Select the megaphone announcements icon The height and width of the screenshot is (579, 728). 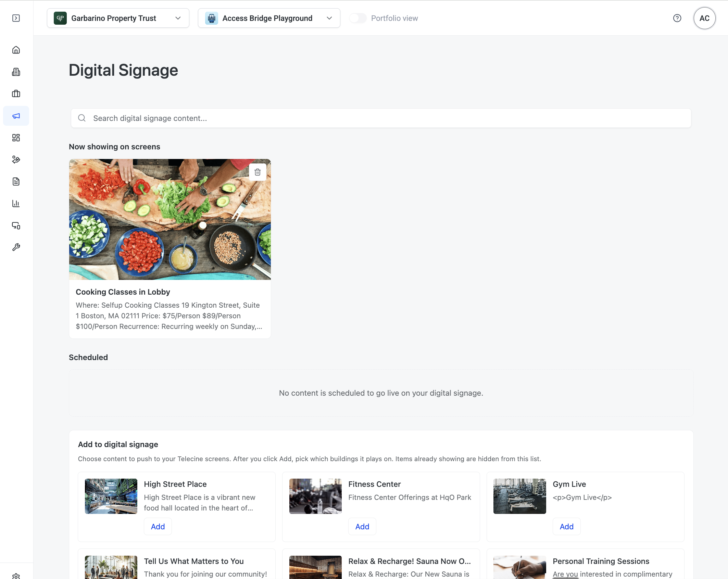tap(16, 116)
